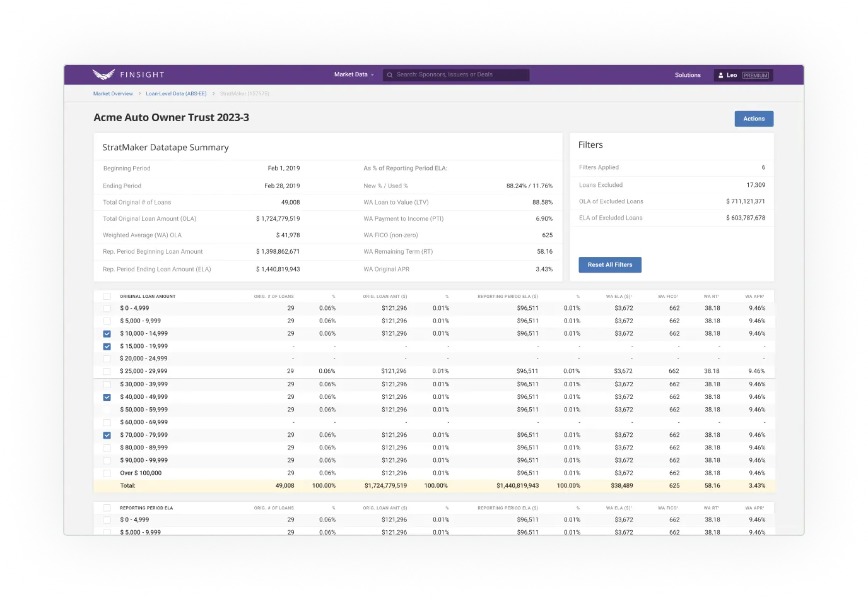Open the Market Data dropdown
This screenshot has width=868, height=599.
(354, 74)
